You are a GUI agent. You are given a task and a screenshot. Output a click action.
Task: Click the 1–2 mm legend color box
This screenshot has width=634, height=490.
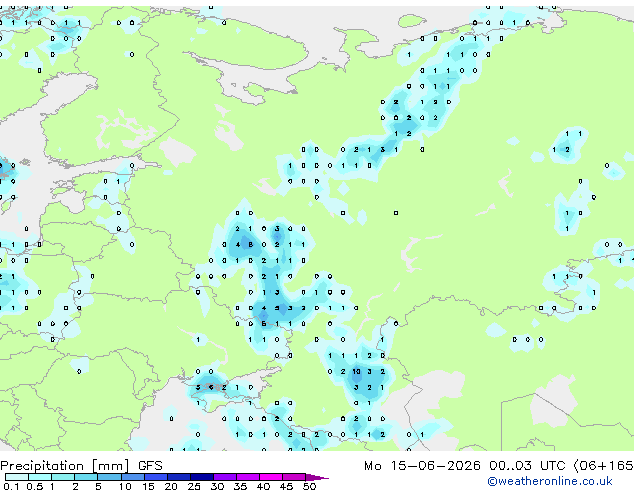click(x=63, y=477)
